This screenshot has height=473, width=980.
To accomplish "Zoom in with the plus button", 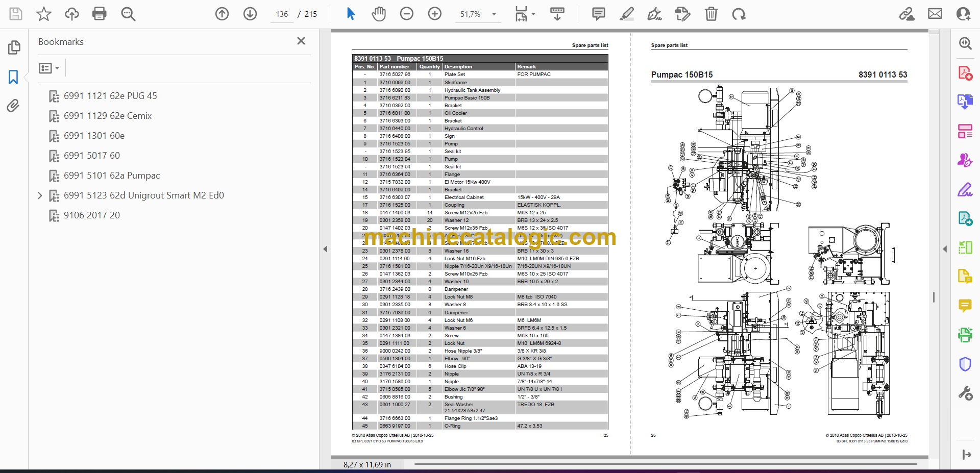I will point(435,14).
